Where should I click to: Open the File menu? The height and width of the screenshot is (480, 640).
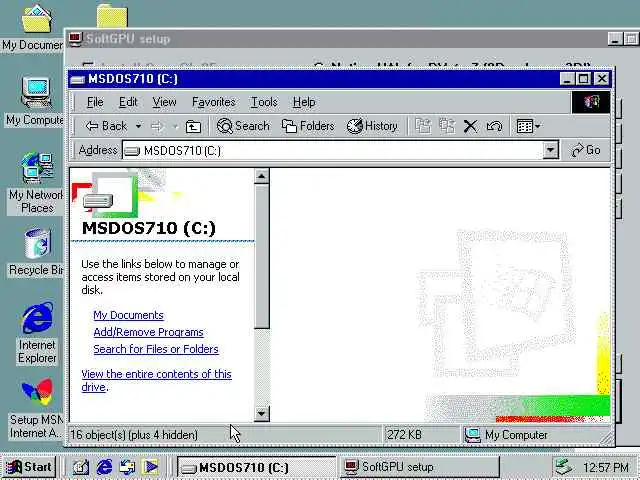(x=95, y=102)
